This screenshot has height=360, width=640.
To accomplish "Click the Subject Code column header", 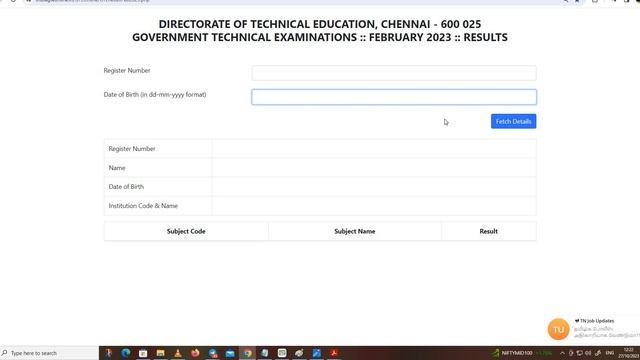I will 186,231.
